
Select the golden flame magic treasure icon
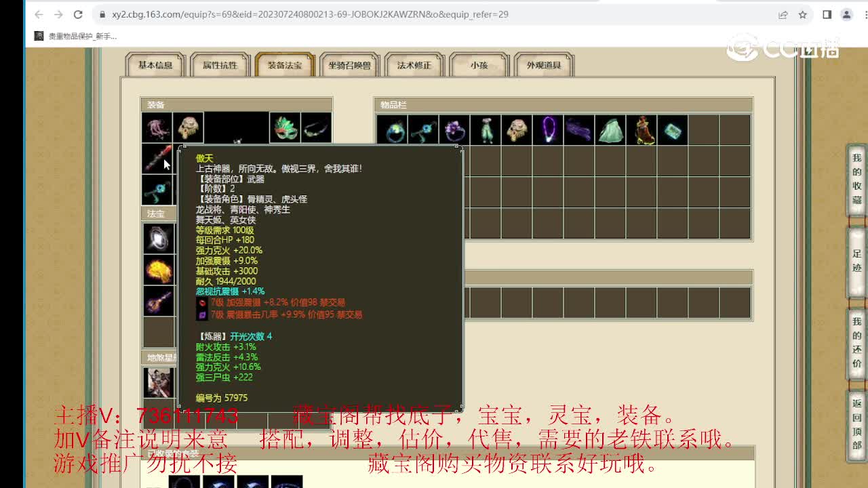tap(159, 270)
